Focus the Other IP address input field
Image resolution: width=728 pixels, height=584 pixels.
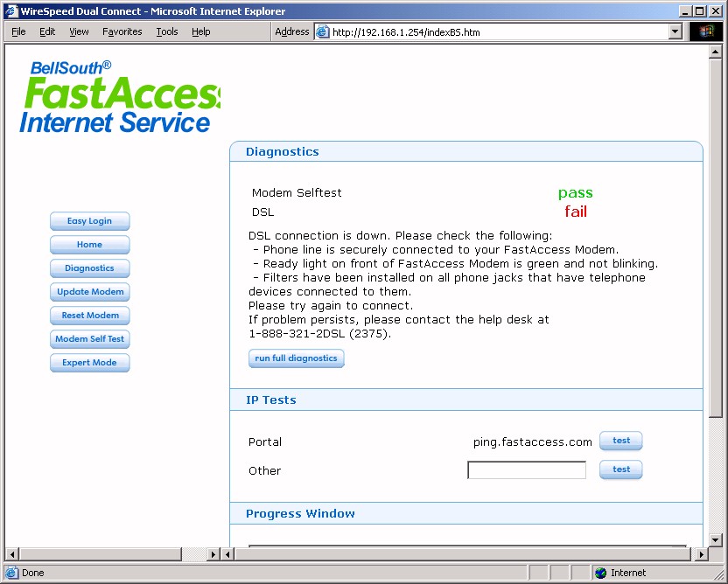tap(527, 469)
